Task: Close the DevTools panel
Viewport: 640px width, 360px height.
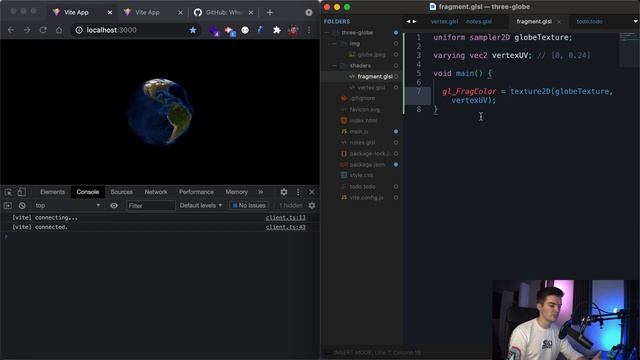Action: (x=312, y=192)
